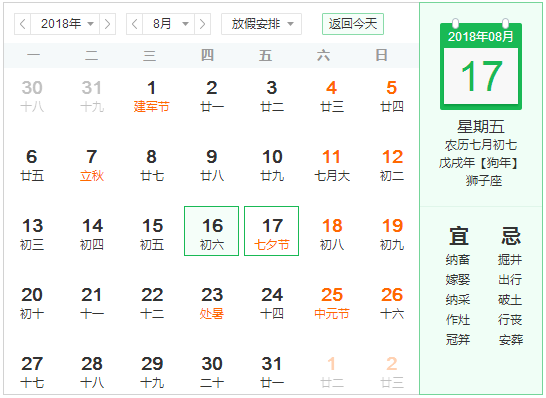Select highlighted August 16 初六

tap(212, 231)
